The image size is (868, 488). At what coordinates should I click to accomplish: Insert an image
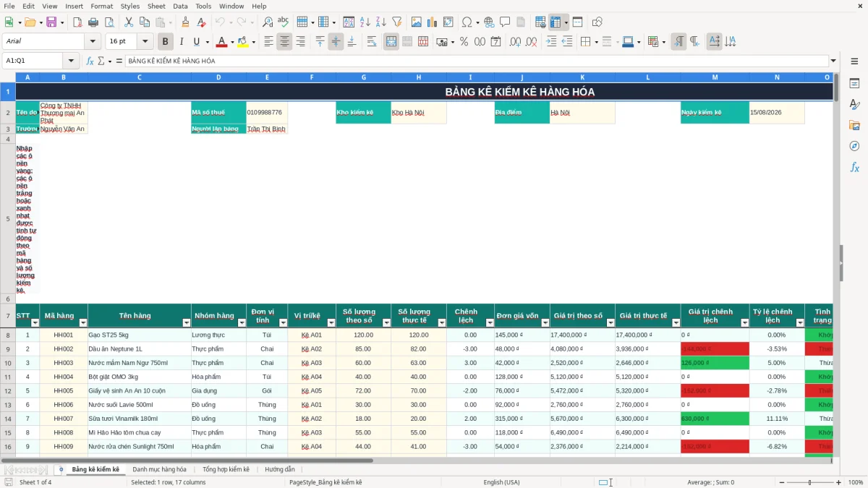417,22
